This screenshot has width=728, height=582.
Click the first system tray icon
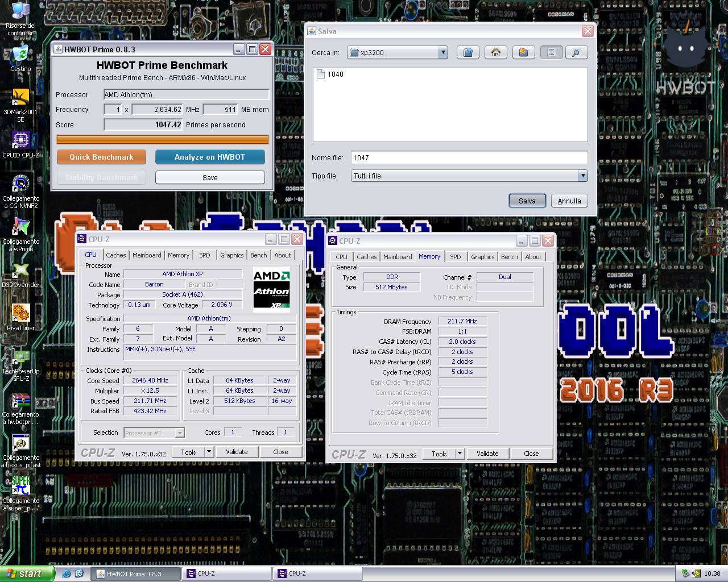click(x=685, y=573)
